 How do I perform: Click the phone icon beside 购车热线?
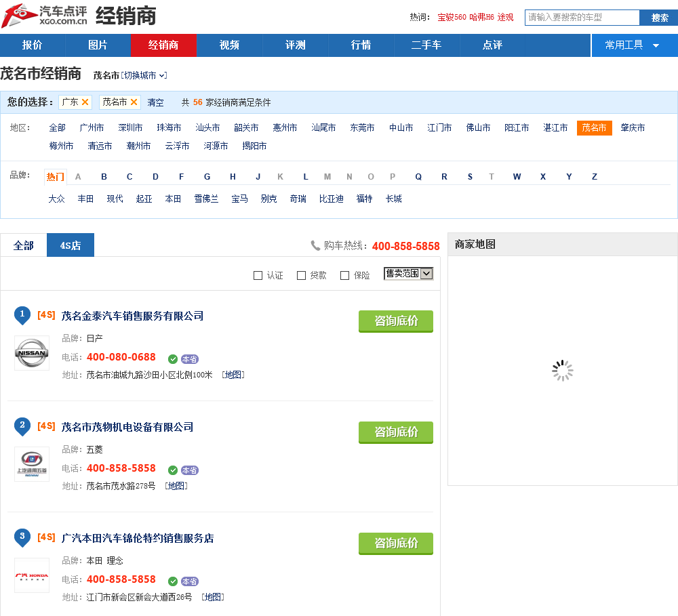315,245
